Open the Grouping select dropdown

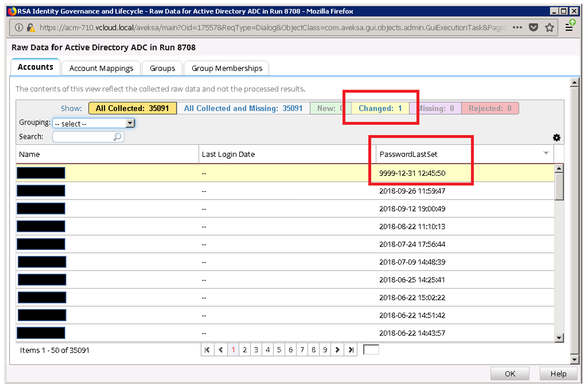click(90, 123)
